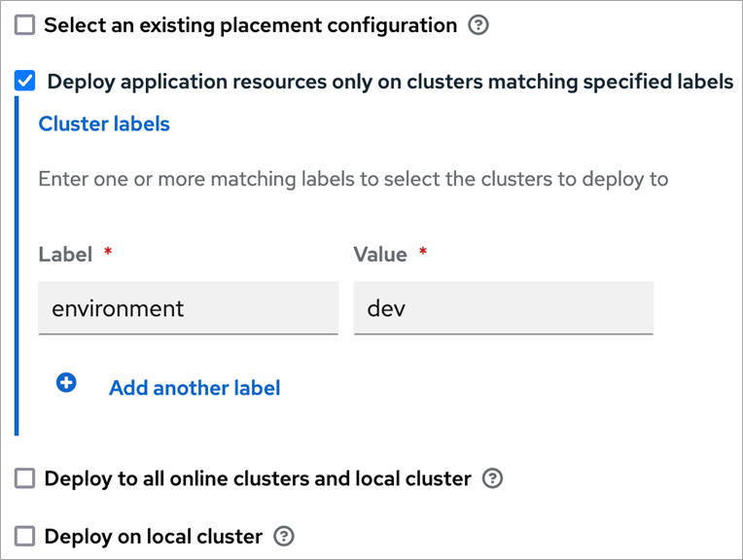Click the Value field containing dev

[503, 309]
